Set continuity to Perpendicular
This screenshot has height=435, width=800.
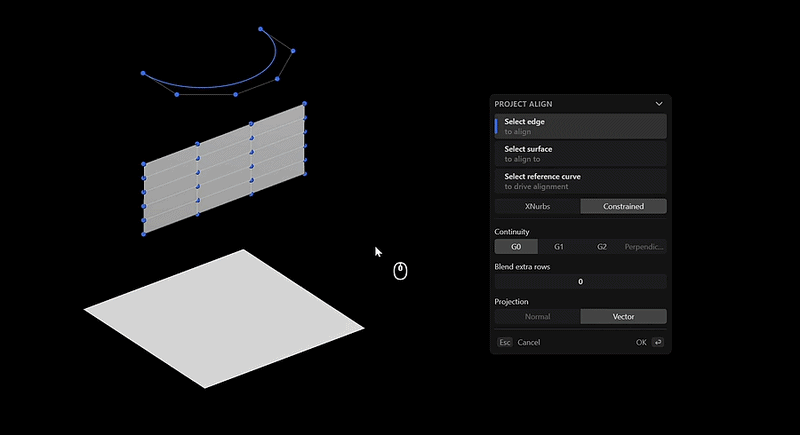[644, 247]
